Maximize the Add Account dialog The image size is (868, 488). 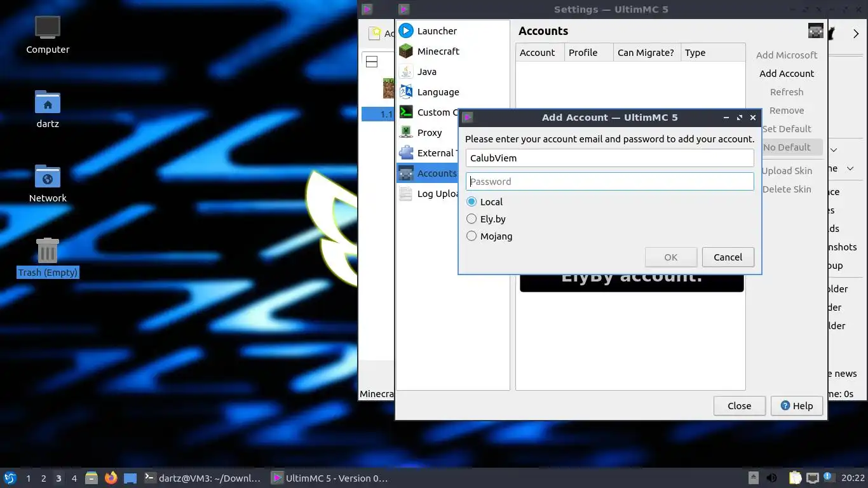tap(740, 118)
